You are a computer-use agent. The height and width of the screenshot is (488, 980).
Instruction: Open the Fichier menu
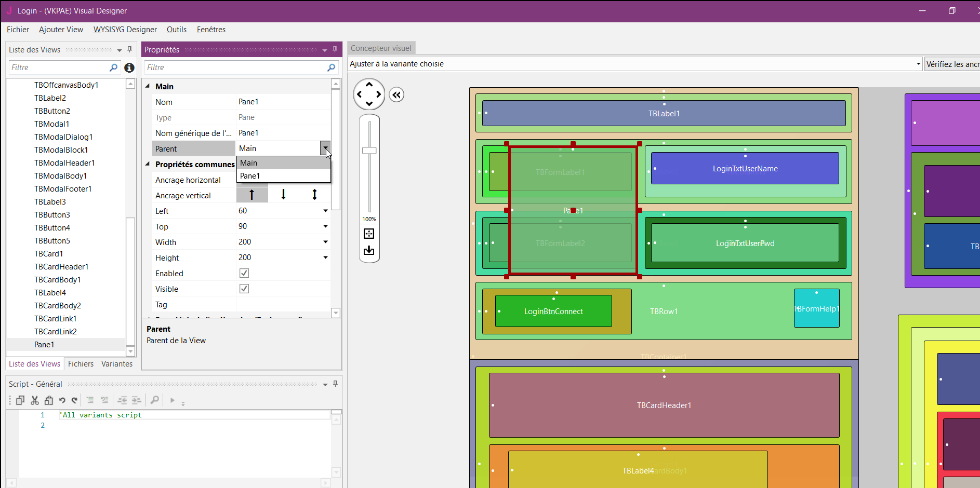click(18, 30)
